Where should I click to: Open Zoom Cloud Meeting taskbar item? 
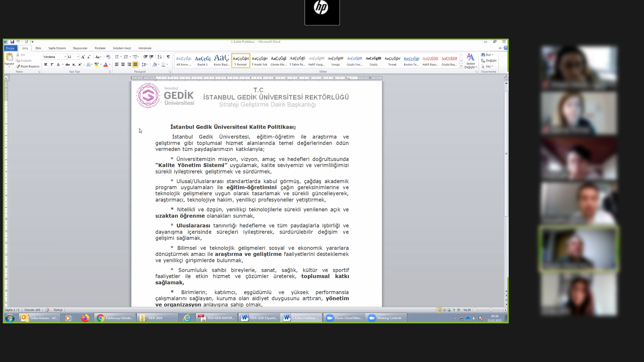point(345,318)
